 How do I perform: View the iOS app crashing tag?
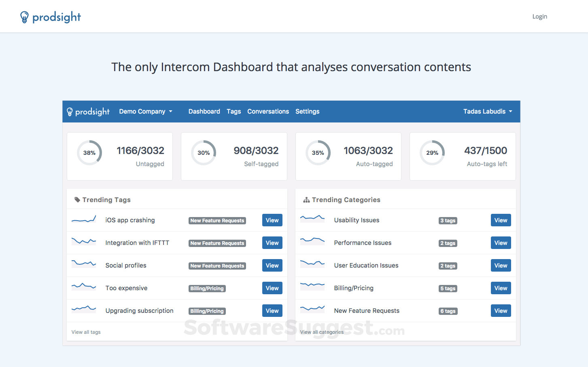(x=272, y=220)
